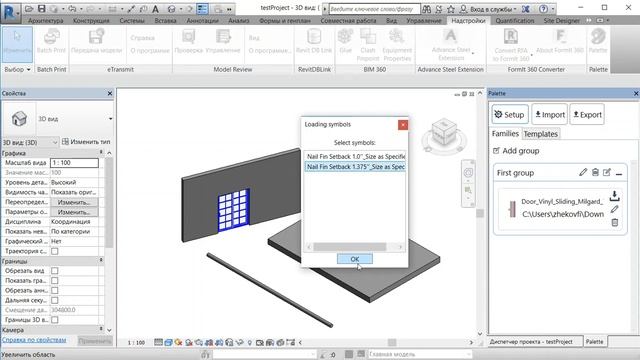
Task: Click the star favorites icon
Action: click(x=451, y=9)
